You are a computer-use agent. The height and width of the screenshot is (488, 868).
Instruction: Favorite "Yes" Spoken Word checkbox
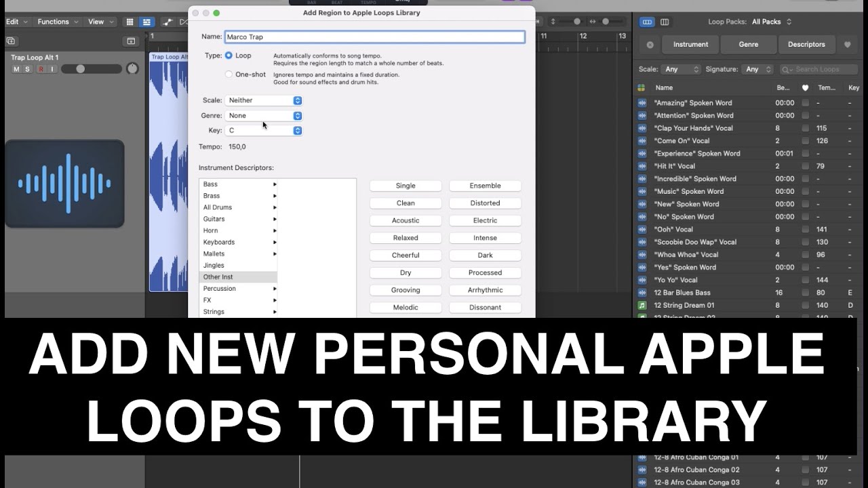pos(805,268)
